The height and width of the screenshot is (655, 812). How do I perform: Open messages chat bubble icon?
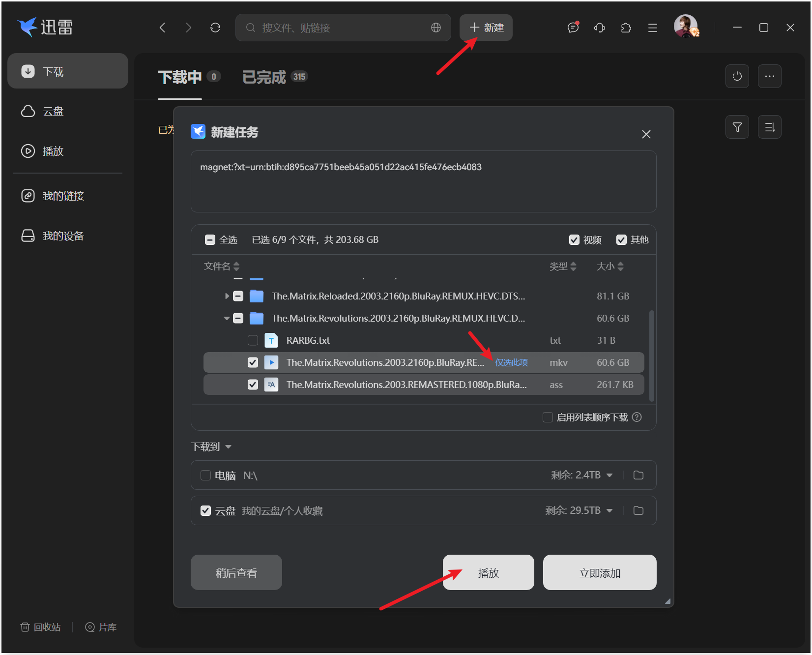tap(573, 28)
